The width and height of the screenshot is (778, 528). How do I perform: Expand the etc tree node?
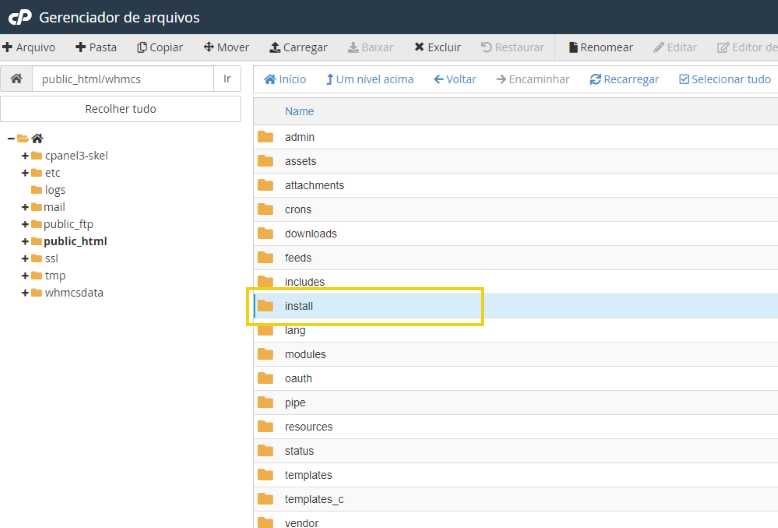tap(25, 173)
